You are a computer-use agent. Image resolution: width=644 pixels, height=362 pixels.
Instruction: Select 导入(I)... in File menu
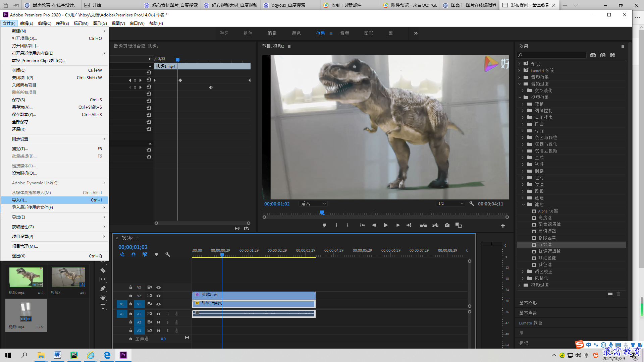pyautogui.click(x=55, y=200)
